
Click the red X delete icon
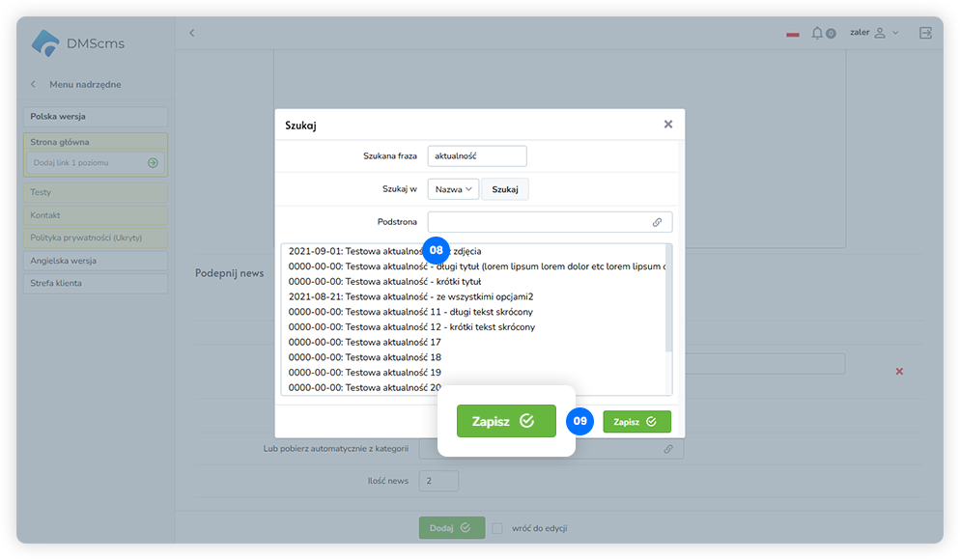899,371
